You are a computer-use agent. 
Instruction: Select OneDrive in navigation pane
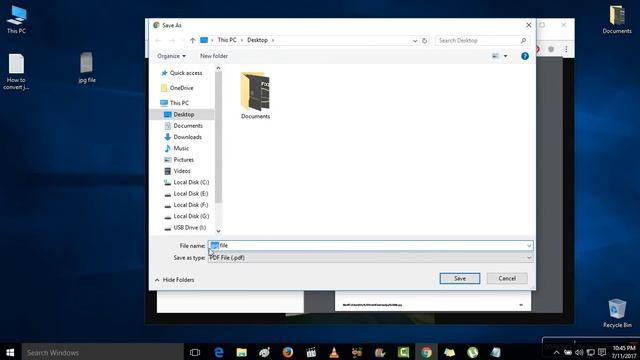(x=177, y=88)
